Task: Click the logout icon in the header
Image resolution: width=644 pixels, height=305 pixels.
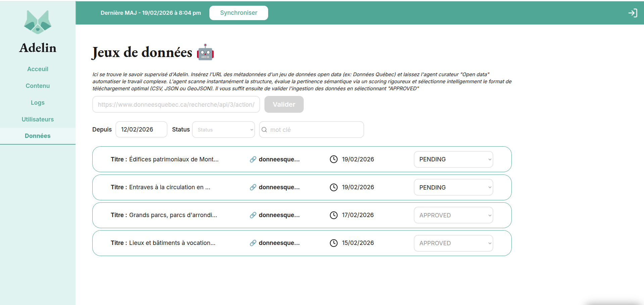Action: 633,13
